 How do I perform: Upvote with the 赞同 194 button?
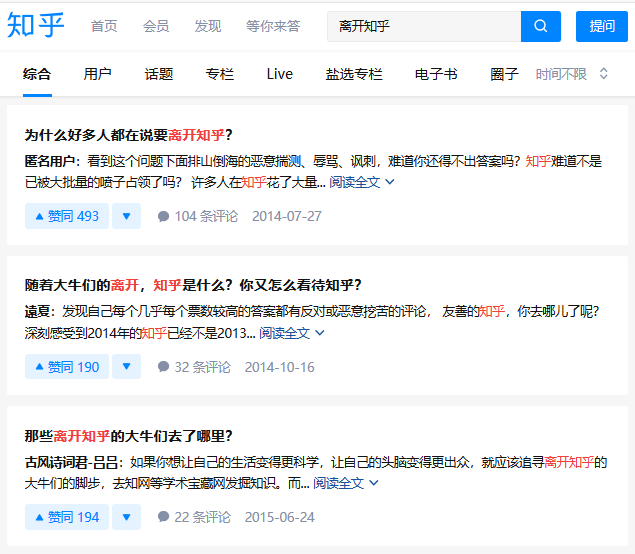tap(67, 517)
